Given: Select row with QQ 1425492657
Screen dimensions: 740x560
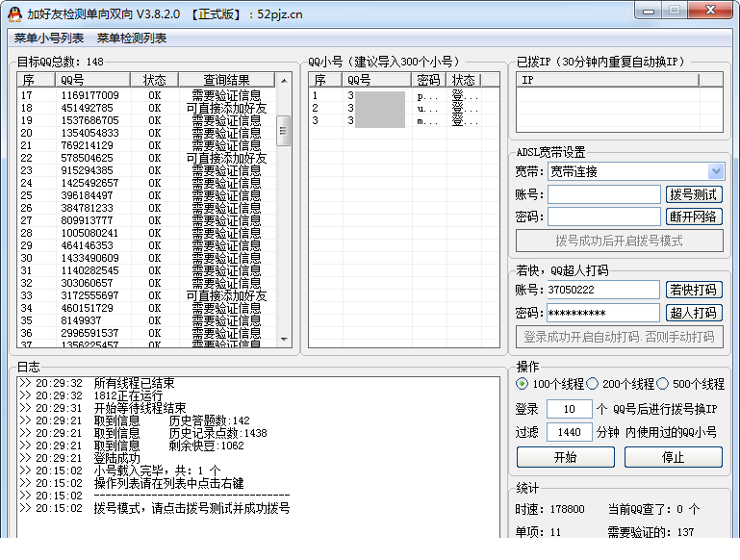Looking at the screenshot, I should click(146, 183).
